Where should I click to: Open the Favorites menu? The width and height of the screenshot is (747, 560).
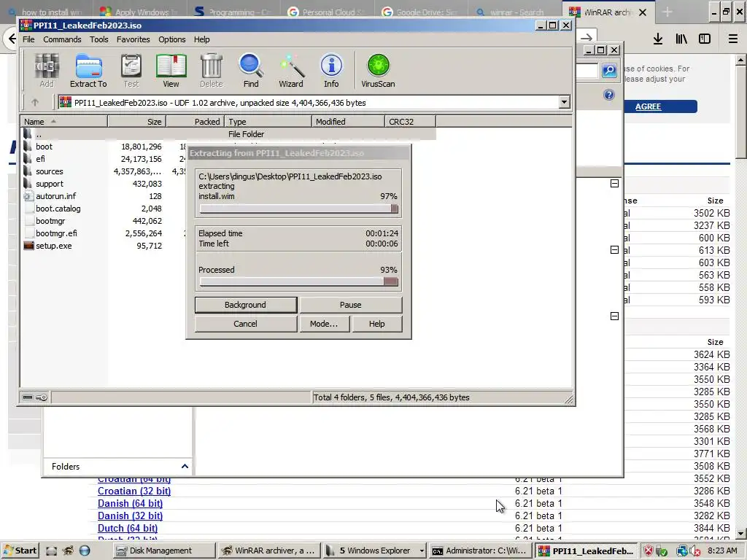[x=133, y=39]
